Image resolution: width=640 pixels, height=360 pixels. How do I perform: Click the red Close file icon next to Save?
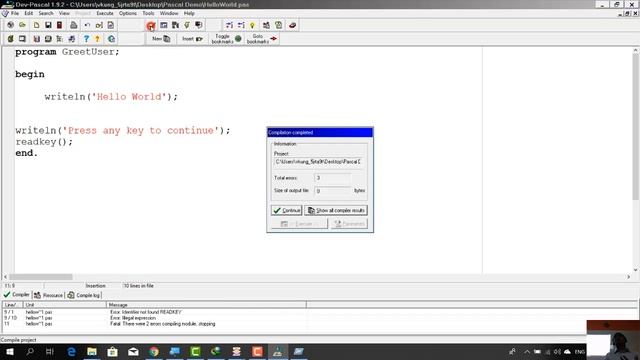[x=60, y=25]
